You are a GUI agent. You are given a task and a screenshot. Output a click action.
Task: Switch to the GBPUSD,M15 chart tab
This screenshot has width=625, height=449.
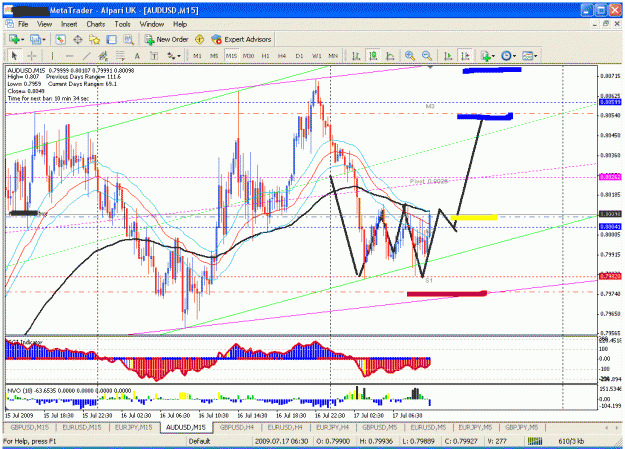click(x=29, y=427)
